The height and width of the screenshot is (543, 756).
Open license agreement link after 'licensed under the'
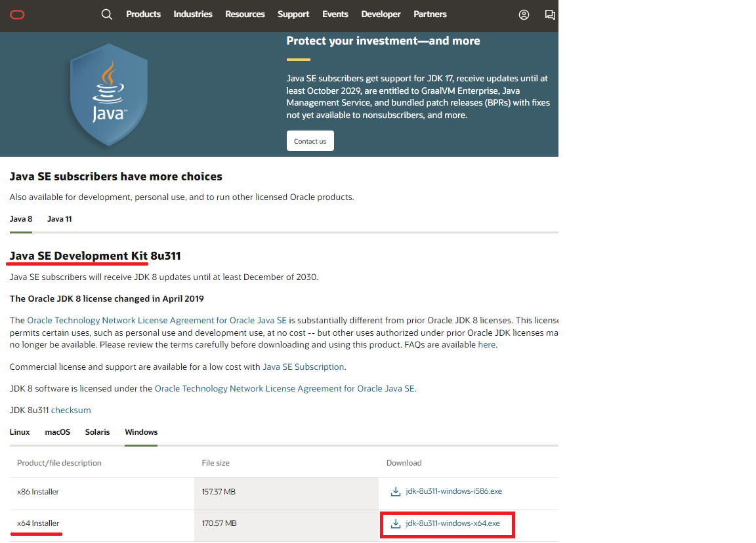[x=284, y=389]
